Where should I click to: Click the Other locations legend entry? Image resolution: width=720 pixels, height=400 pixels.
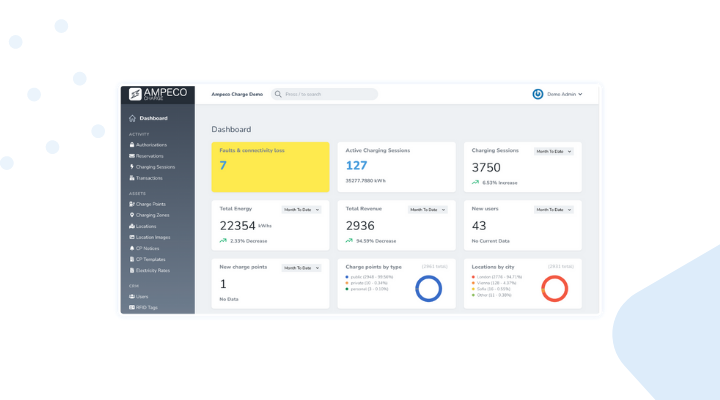491,295
